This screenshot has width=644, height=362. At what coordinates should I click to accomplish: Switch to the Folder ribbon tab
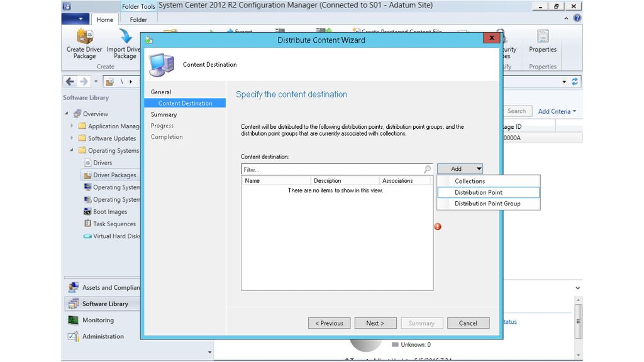click(x=138, y=19)
